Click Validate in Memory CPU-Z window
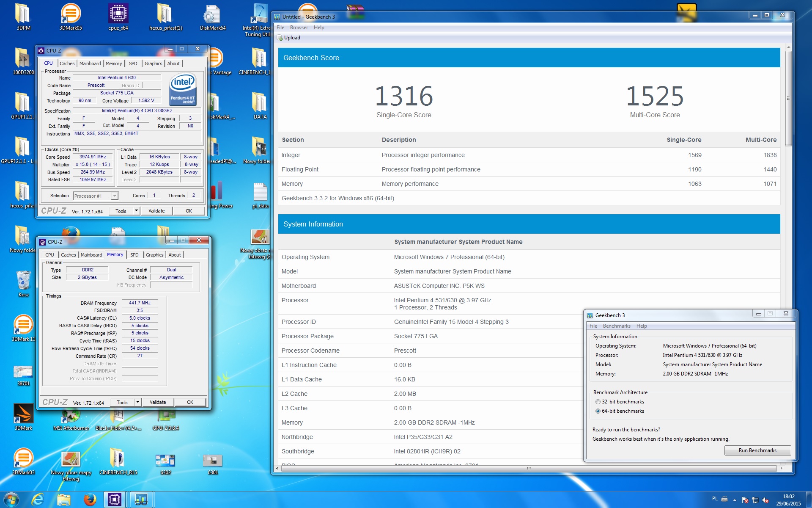Viewport: 812px width, 508px height. (x=158, y=402)
